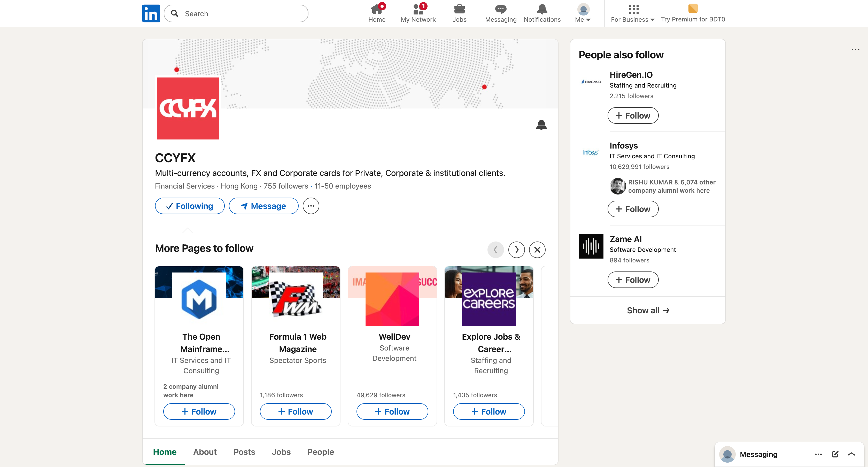Screen dimensions: 868x467
Task: Toggle the Following button for CCYFX
Action: (x=190, y=206)
